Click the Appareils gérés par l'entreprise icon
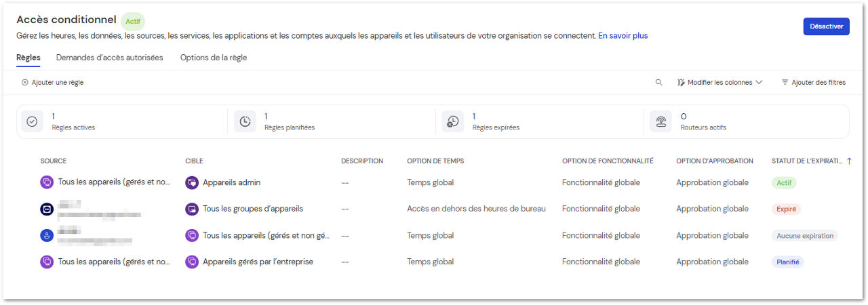The image size is (868, 305). coord(192,262)
